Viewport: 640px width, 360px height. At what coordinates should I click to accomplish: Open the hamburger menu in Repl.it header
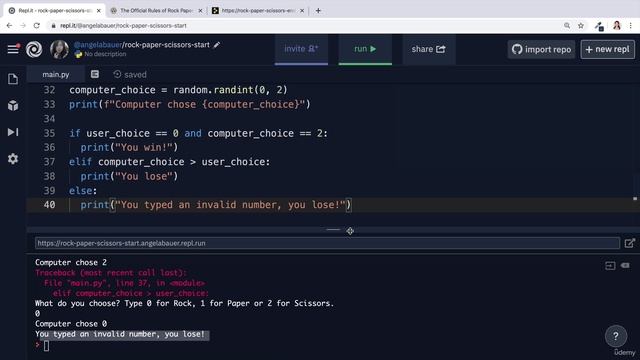point(13,49)
